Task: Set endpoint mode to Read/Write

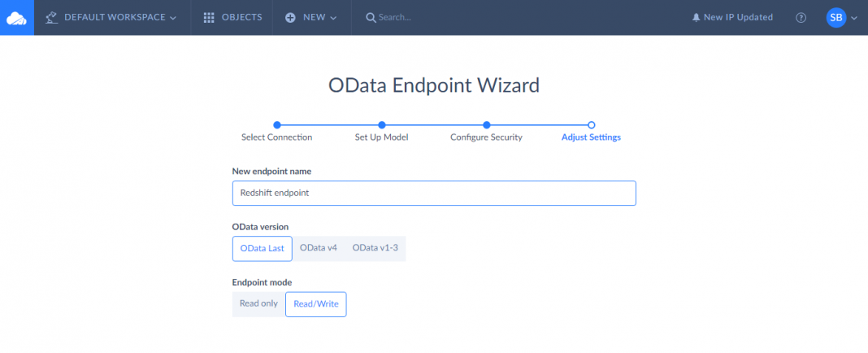Action: tap(315, 304)
